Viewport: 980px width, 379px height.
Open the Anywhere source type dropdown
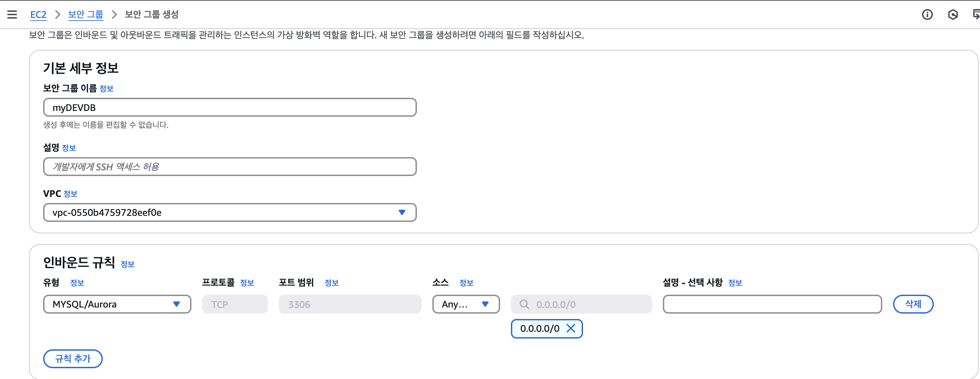click(485, 304)
